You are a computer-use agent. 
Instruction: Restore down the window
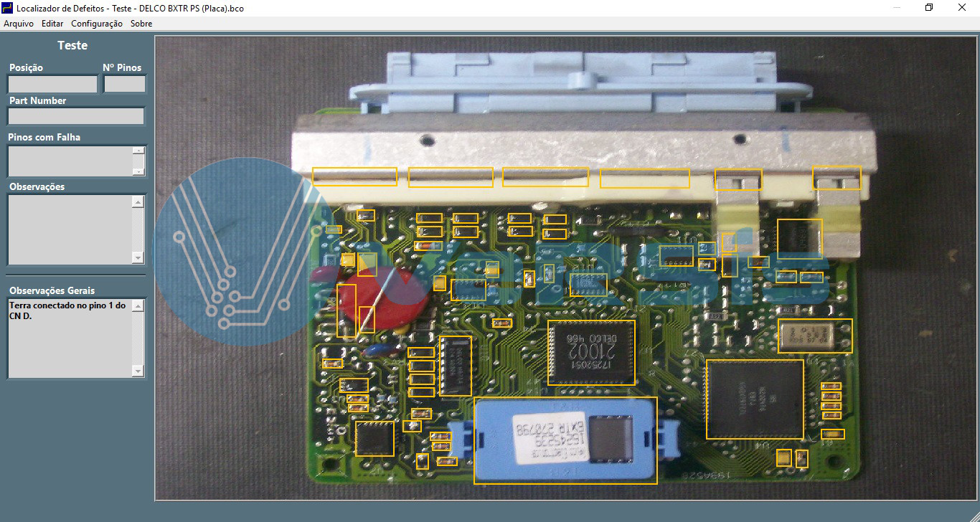tap(929, 8)
